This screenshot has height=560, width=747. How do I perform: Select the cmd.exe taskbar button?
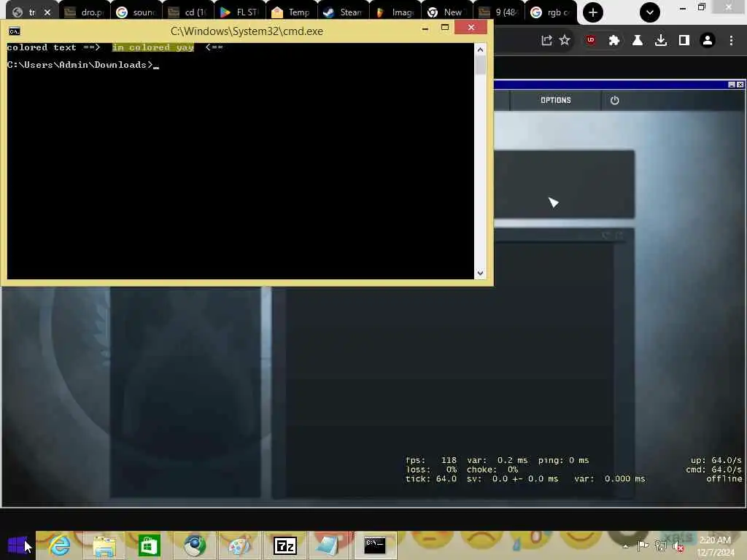coord(375,545)
